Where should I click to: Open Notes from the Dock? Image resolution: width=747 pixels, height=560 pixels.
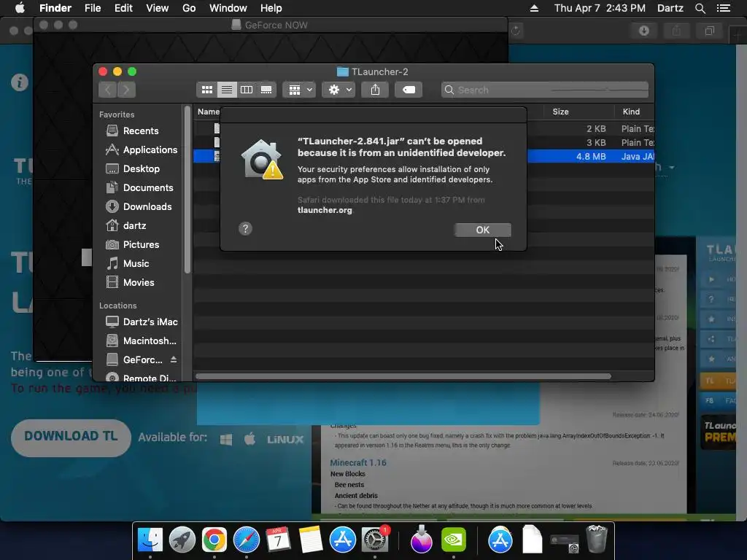pyautogui.click(x=311, y=540)
